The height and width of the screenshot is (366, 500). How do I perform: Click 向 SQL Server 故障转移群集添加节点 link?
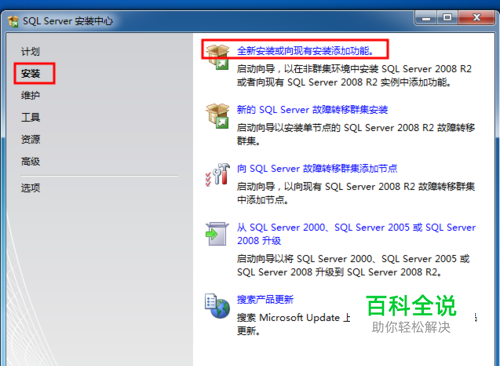click(317, 169)
